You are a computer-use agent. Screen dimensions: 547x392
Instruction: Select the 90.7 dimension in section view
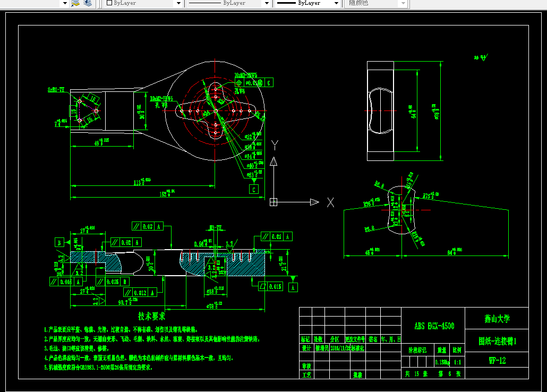(127, 301)
